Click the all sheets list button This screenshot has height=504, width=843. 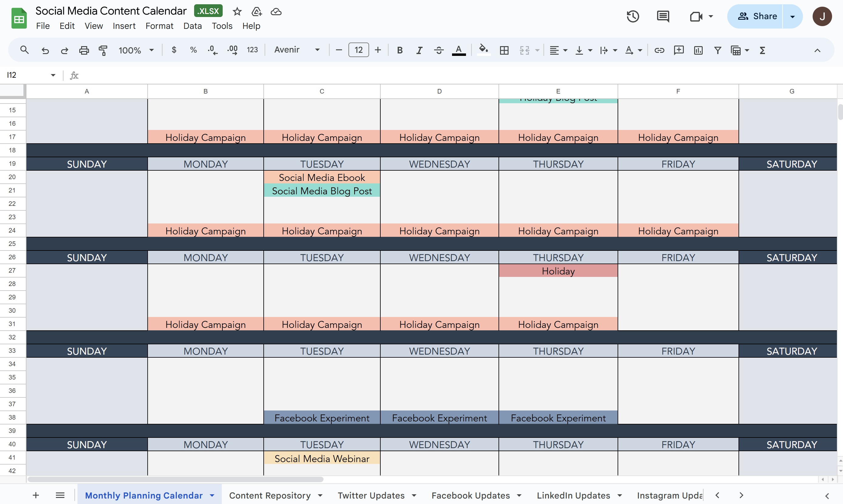[x=60, y=495]
